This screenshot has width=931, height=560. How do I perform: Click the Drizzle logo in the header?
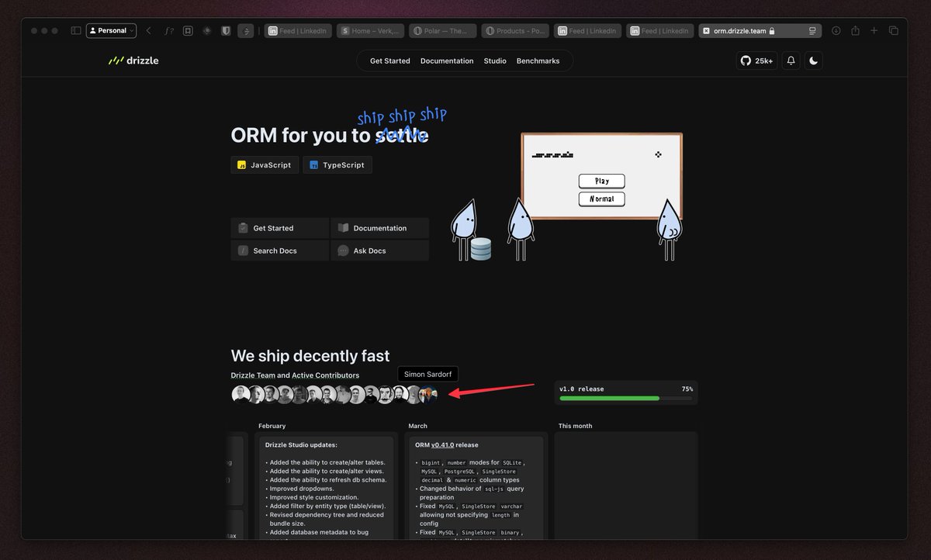133,60
